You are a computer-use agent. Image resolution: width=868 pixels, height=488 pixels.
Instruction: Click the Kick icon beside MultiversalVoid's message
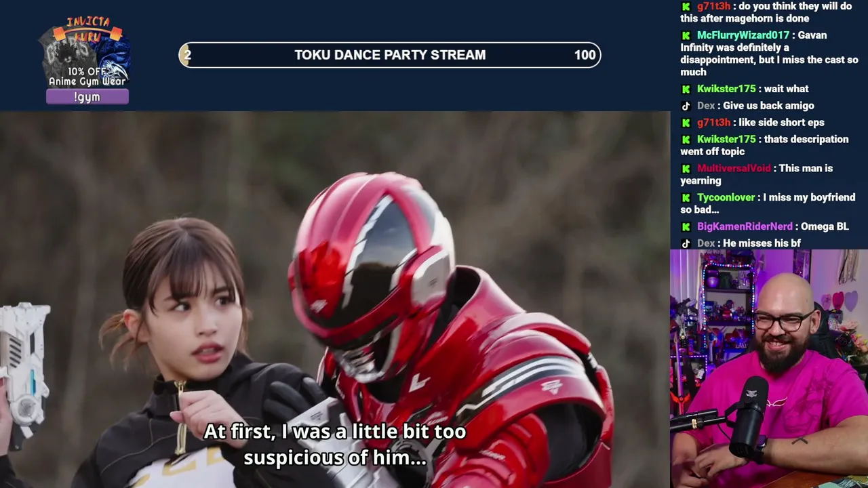pos(686,169)
